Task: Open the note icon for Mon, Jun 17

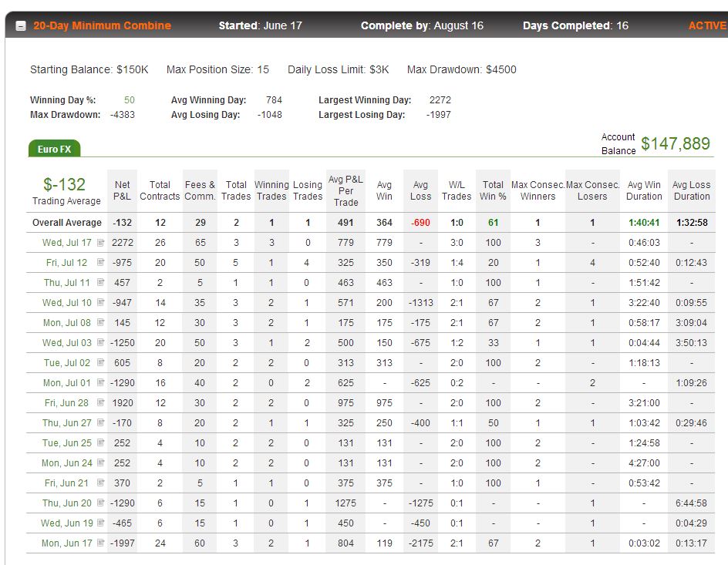Action: [100, 543]
